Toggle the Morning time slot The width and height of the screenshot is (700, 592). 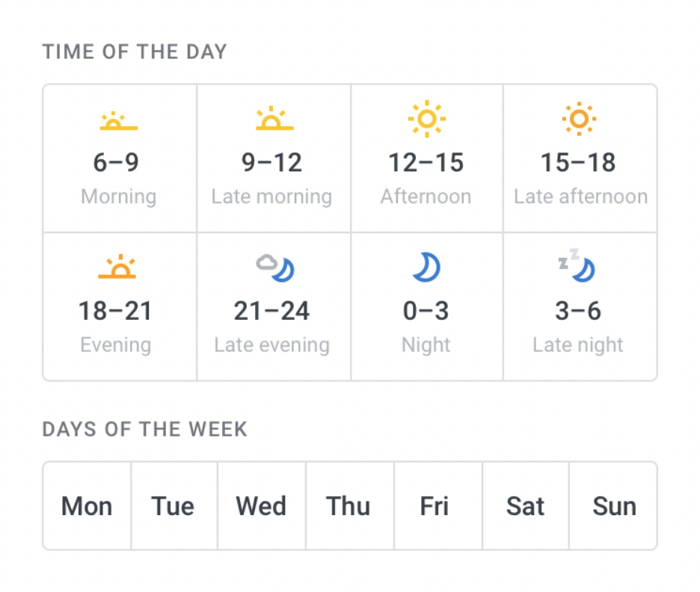(120, 158)
